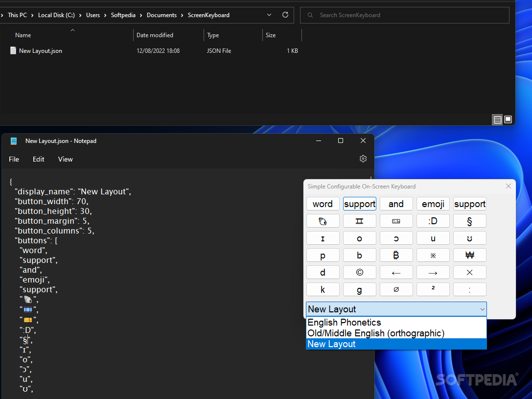
Task: Select the New Layout.json file
Action: [x=40, y=51]
